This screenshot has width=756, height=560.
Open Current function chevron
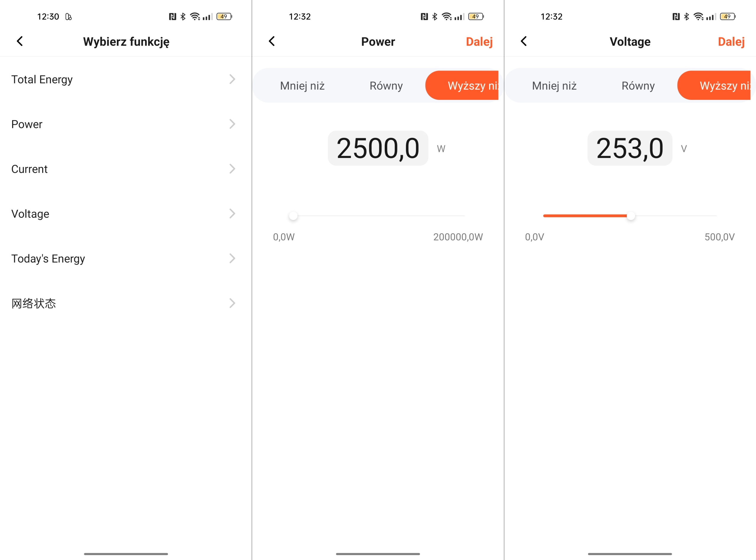pos(232,169)
